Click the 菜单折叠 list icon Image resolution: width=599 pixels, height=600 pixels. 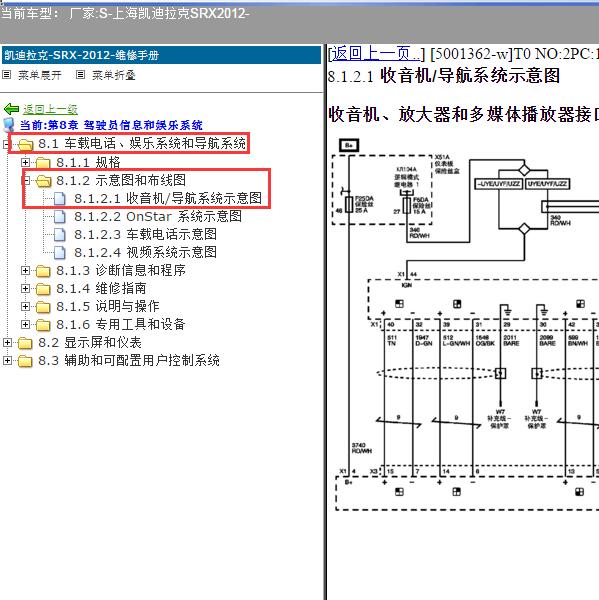(x=80, y=75)
